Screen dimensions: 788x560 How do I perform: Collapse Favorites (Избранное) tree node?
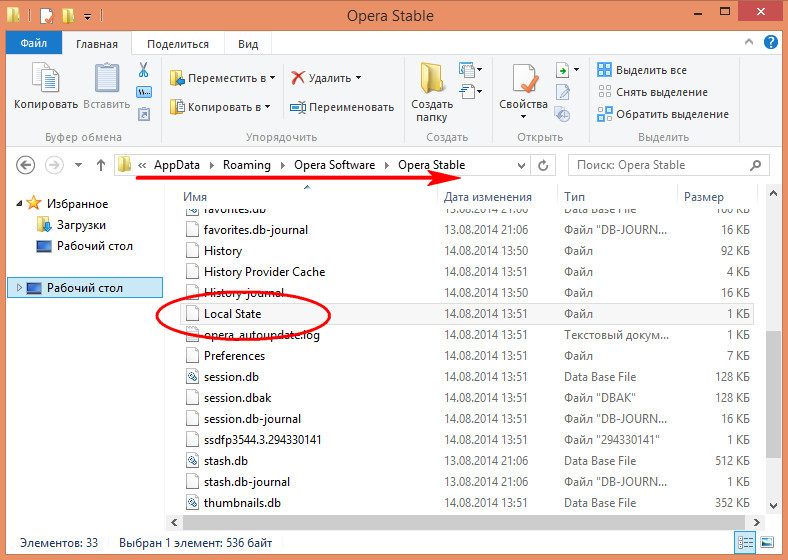click(19, 204)
